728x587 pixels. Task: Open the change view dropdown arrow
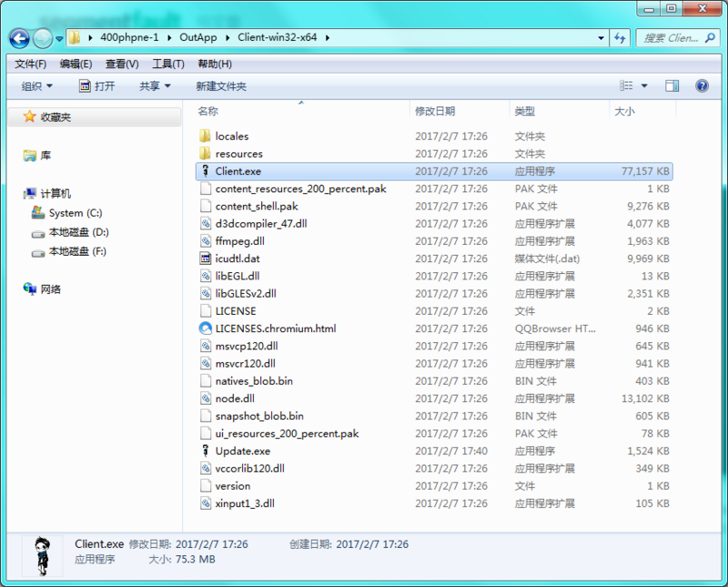(x=643, y=85)
